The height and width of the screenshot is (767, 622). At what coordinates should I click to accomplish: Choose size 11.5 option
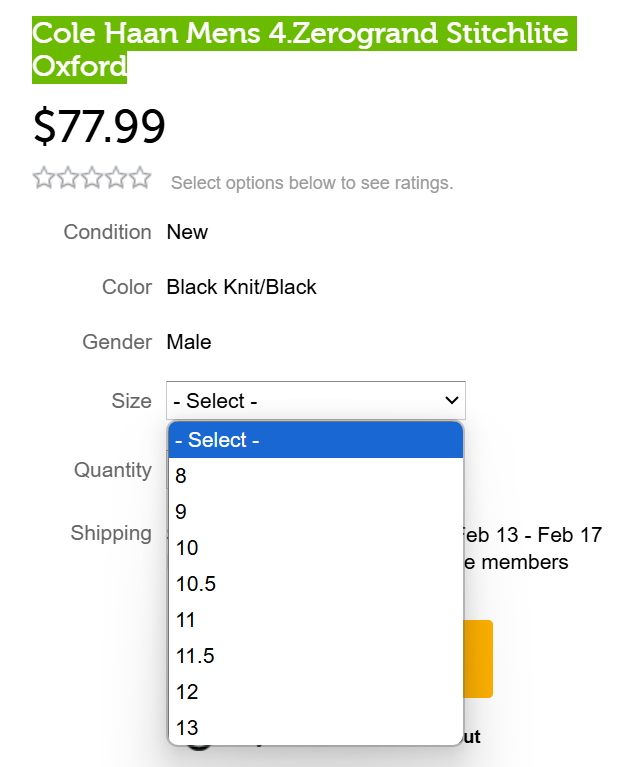(315, 656)
